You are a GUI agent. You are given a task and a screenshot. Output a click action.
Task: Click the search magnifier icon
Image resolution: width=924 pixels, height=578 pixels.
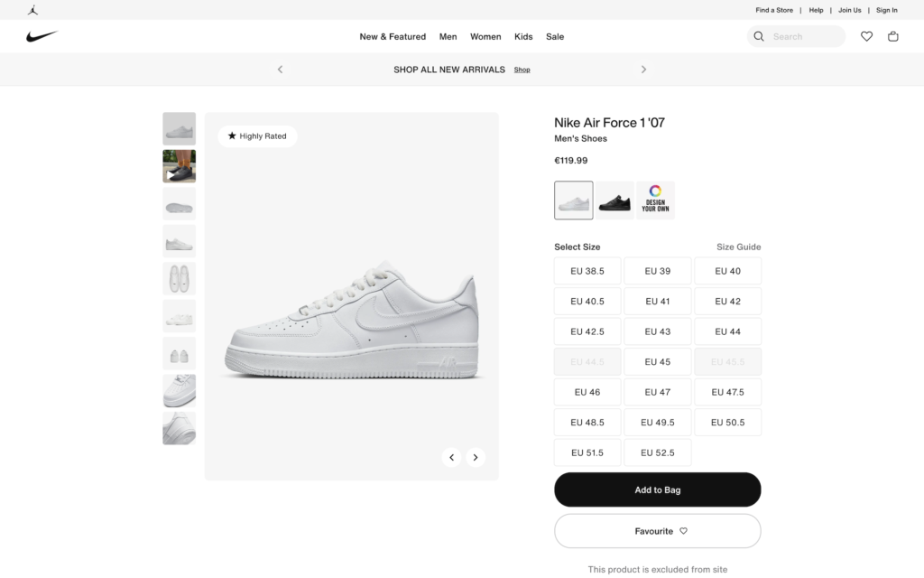click(759, 37)
